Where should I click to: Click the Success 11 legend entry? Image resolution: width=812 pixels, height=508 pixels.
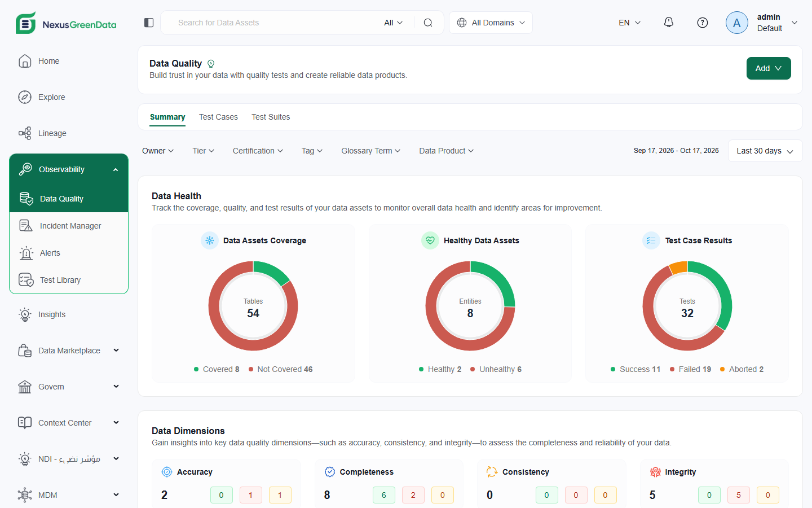click(636, 369)
